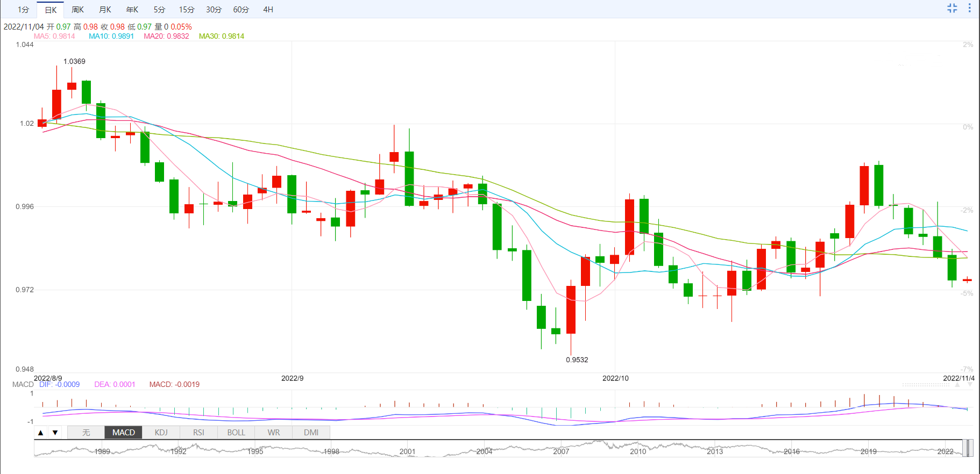Click the black down arrow beside indicator tabs
Screen dimensions: 980x474
(55, 433)
